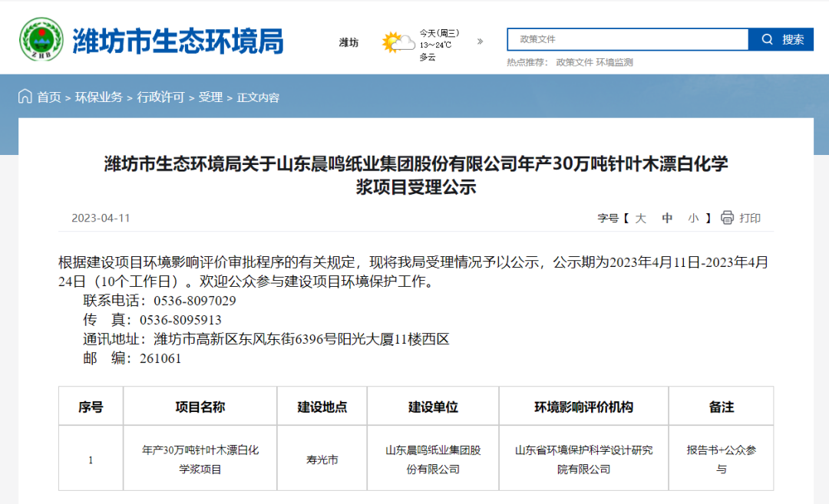Screen dimensions: 829x504
Task: Click the sun-and-cloud weather icon
Action: (398, 43)
